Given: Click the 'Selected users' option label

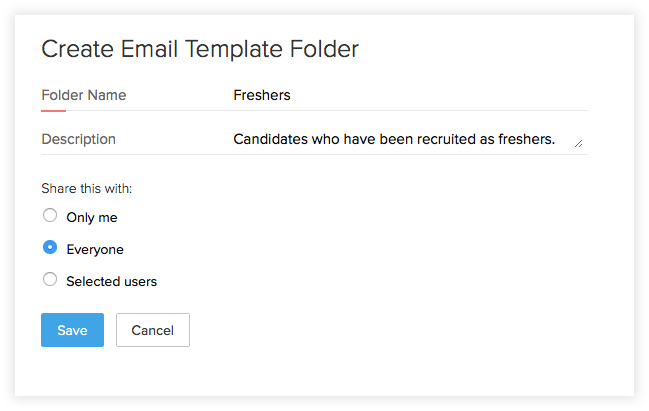Looking at the screenshot, I should pyautogui.click(x=111, y=282).
